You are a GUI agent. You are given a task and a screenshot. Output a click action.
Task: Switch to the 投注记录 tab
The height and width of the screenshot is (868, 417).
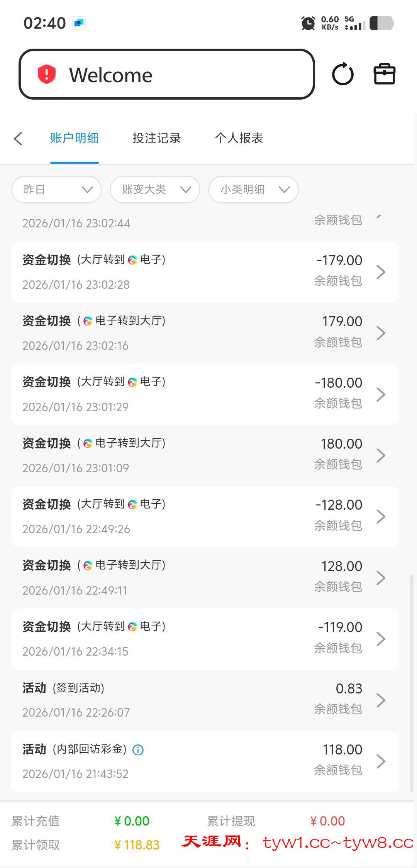coord(157,138)
